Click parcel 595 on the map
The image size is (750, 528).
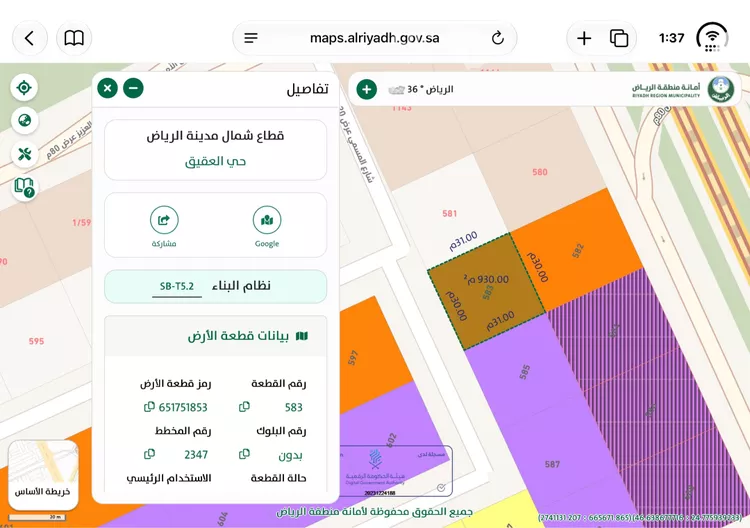36,341
